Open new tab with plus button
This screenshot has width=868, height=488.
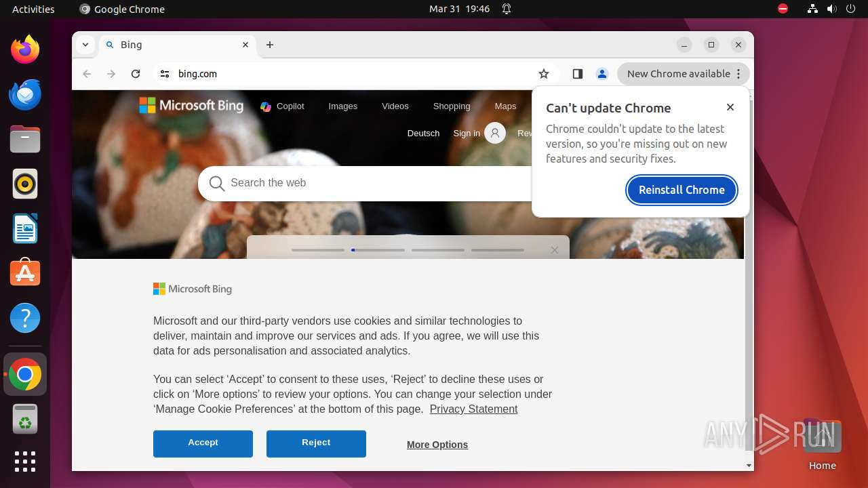point(270,45)
